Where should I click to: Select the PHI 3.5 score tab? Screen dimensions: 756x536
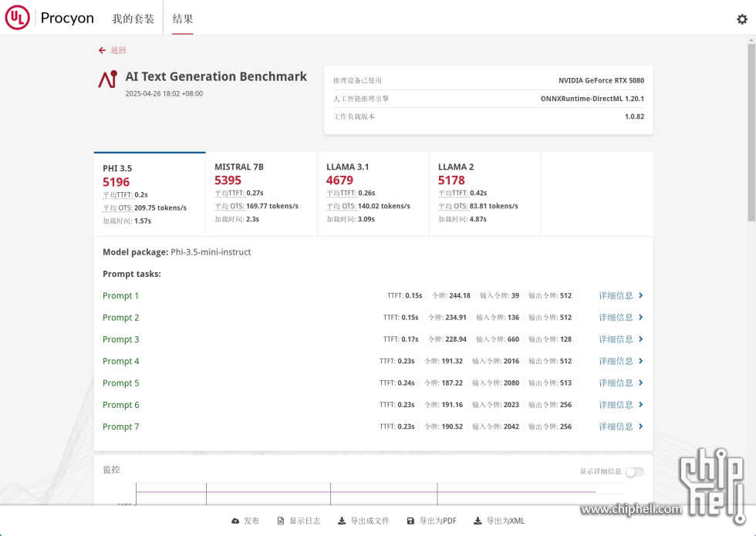[x=150, y=194]
